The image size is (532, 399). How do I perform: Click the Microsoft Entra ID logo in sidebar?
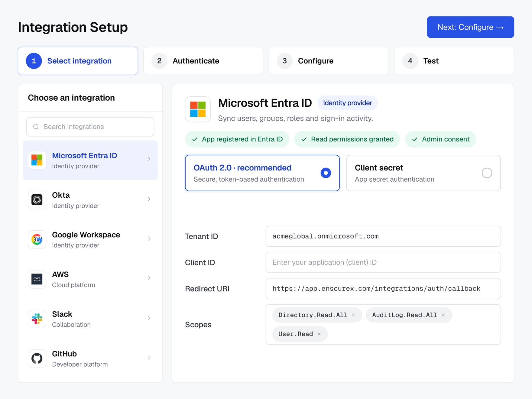37,160
